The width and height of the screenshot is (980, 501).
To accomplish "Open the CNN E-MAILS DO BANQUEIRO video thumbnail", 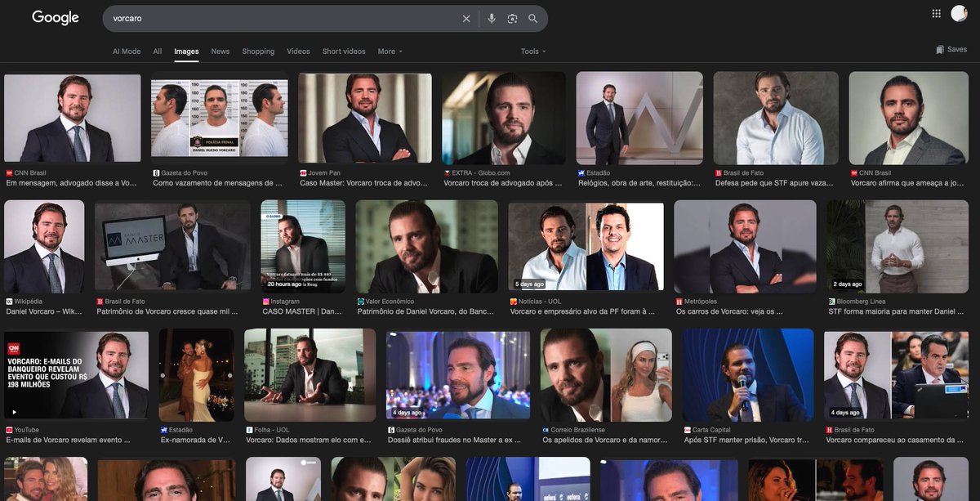I will tap(76, 374).
